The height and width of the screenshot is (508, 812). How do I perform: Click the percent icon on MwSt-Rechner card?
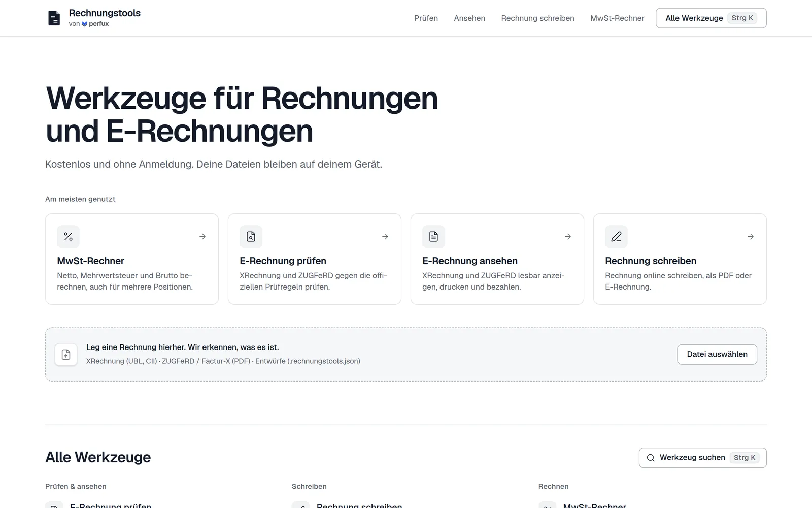click(68, 236)
